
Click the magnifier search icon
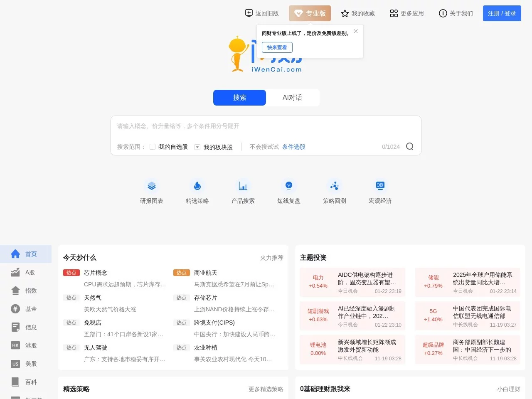coord(410,146)
